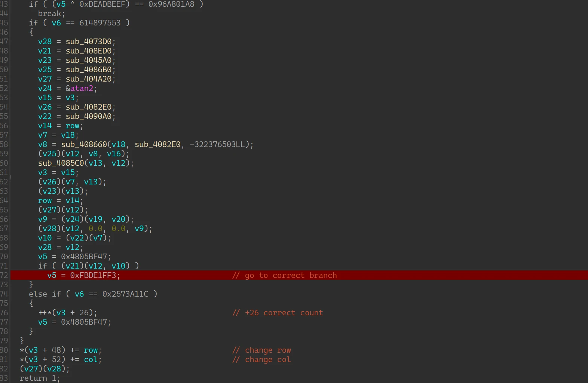Screen dimensions: 588x383
Task: Click the -322376503LL argument value
Action: pyautogui.click(x=219, y=144)
